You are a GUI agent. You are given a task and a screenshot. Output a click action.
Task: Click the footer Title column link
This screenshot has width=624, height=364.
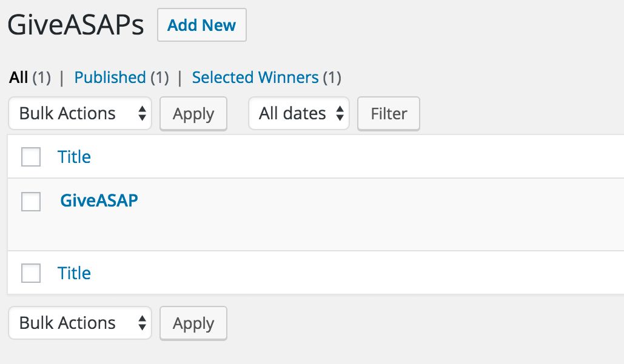pyautogui.click(x=74, y=273)
